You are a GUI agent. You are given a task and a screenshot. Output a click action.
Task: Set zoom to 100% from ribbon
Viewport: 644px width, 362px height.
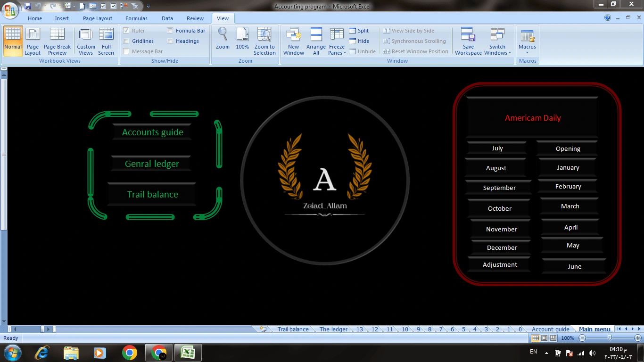(242, 39)
